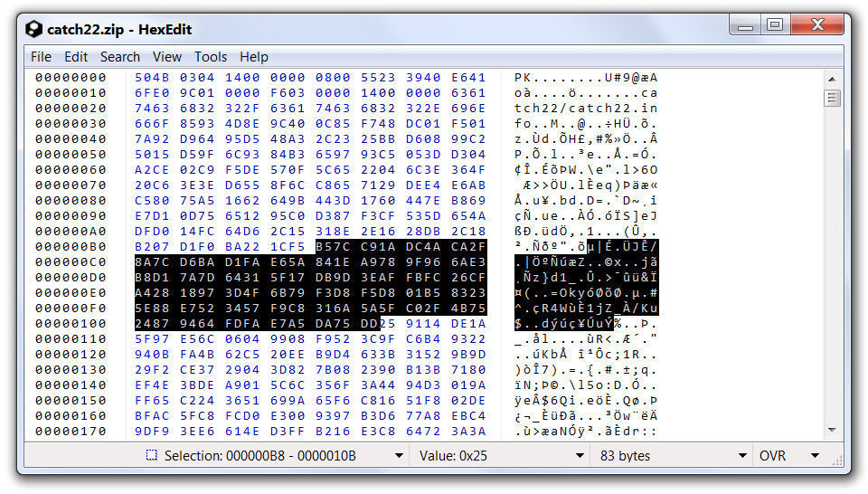Click the selection marquee icon in status bar
Viewport: 868px width, 494px height.
point(152,456)
